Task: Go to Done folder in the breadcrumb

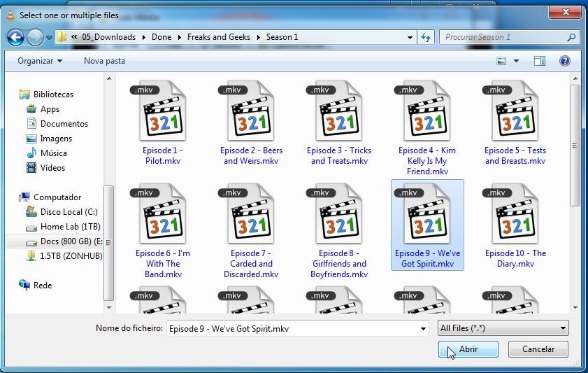Action: (x=162, y=37)
